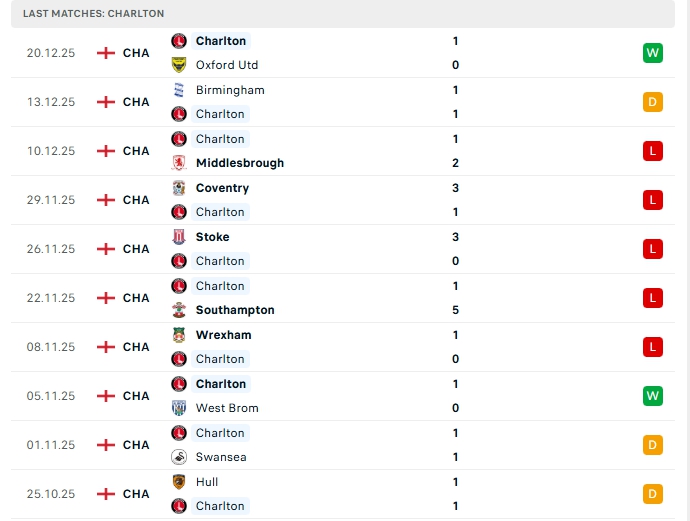Click the Oxford Utd club crest

point(179,65)
